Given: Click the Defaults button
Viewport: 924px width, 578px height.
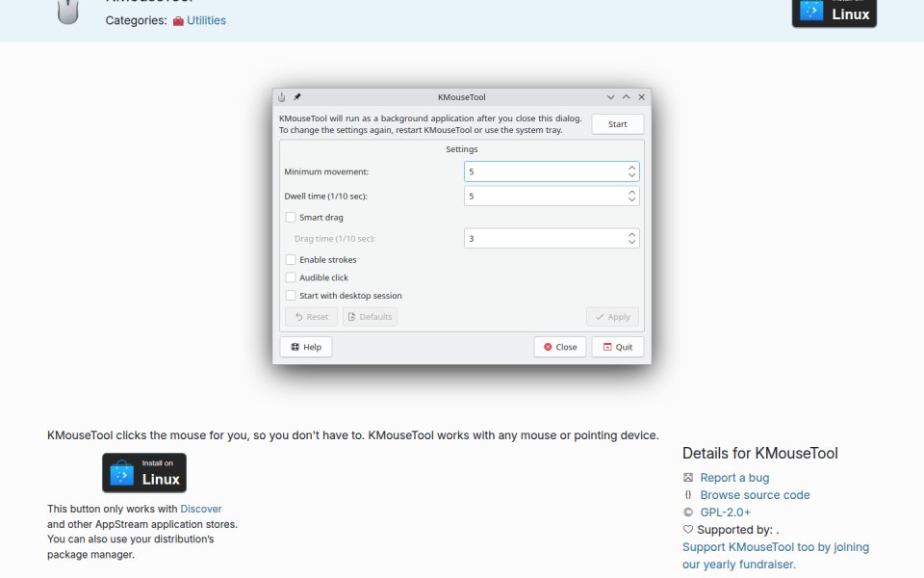Looking at the screenshot, I should point(370,317).
